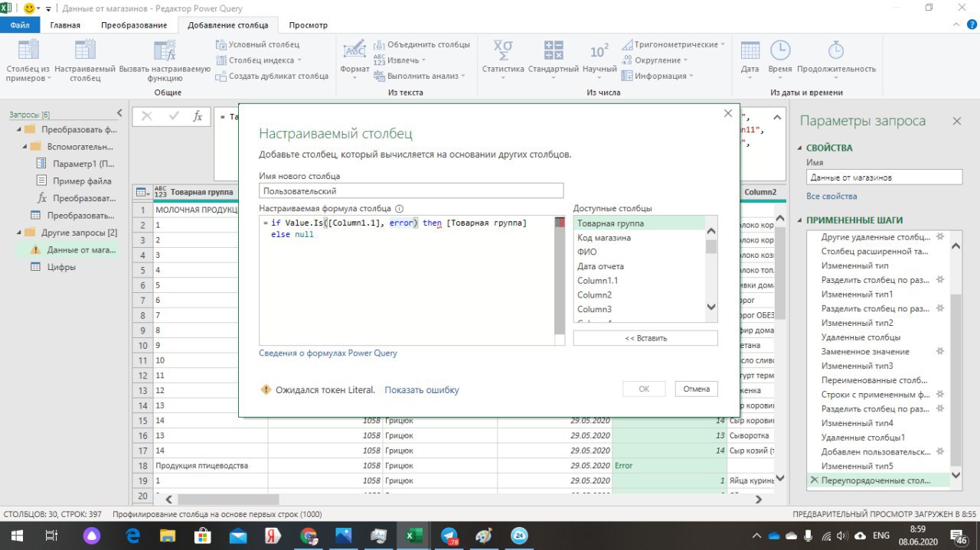
Task: Click Column From Examples icon
Action: pos(28,50)
